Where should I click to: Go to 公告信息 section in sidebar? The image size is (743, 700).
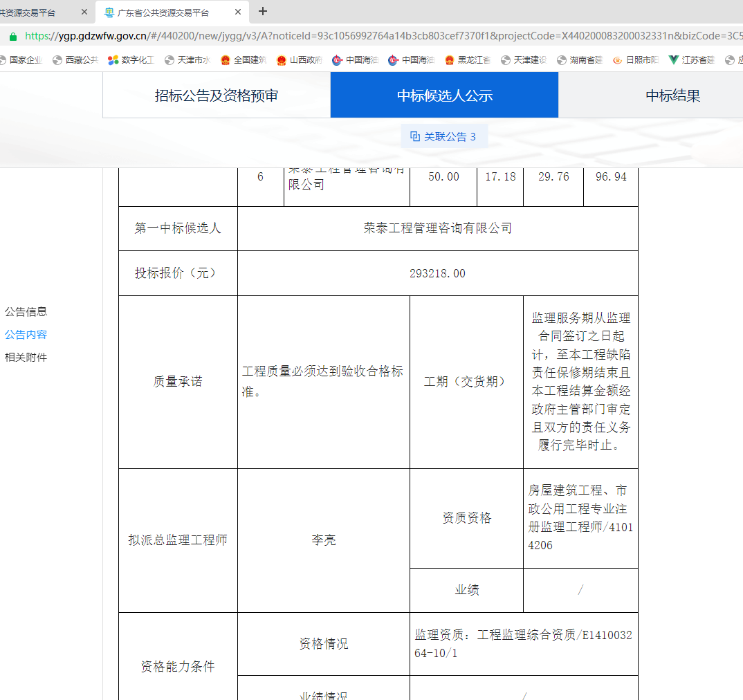pos(26,312)
